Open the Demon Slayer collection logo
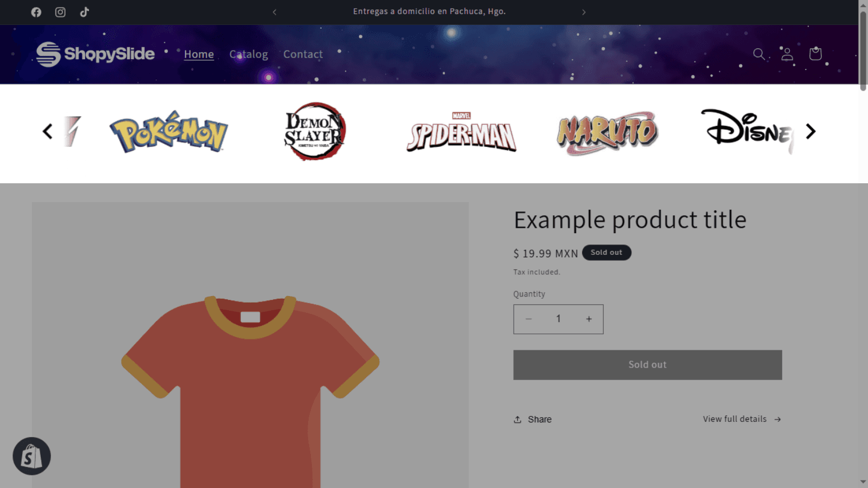Screen dimensions: 868x488 [x=314, y=132]
